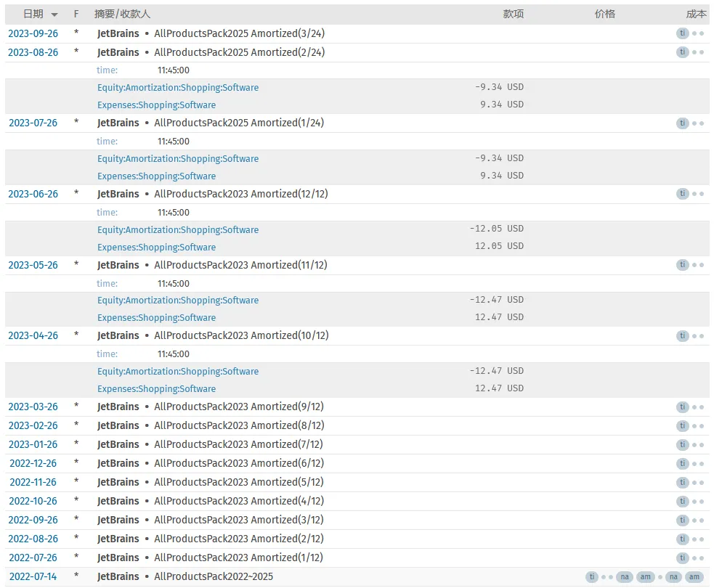Click the 'ti' metadata indicator on 2023-02-26 row
The width and height of the screenshot is (714, 588).
pos(682,426)
